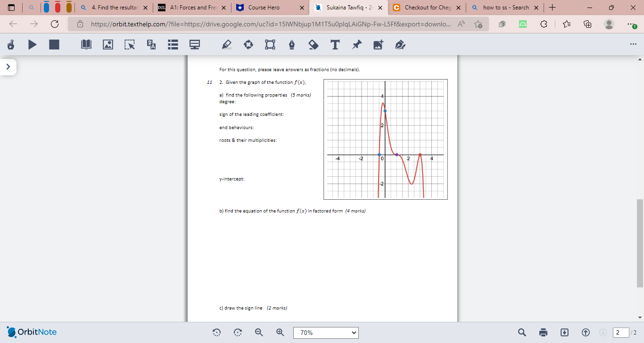The height and width of the screenshot is (343, 644).
Task: Switch to the Course Hero tab
Action: click(x=264, y=8)
